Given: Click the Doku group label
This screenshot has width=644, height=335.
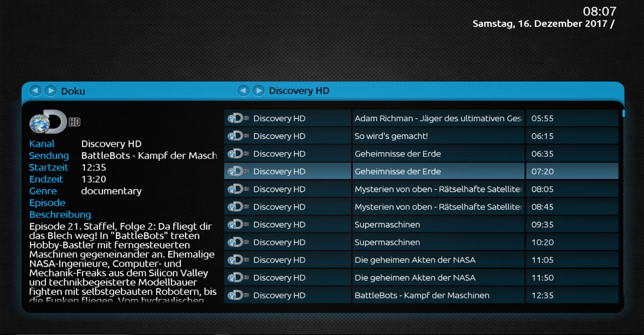Looking at the screenshot, I should [x=73, y=91].
